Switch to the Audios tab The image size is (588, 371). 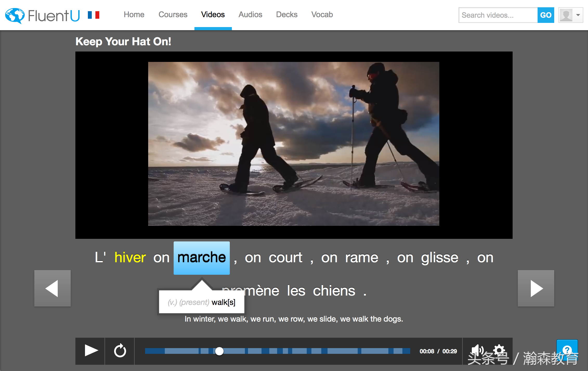tap(250, 15)
